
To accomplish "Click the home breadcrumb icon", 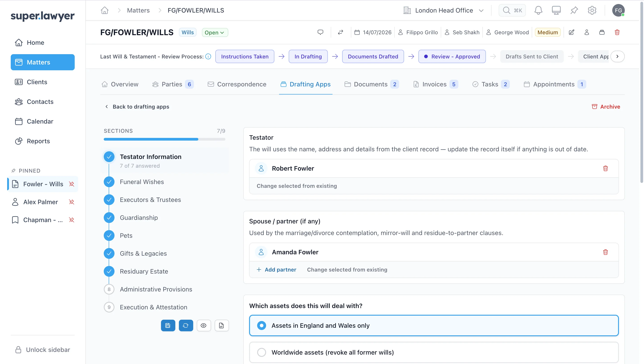I will [104, 10].
